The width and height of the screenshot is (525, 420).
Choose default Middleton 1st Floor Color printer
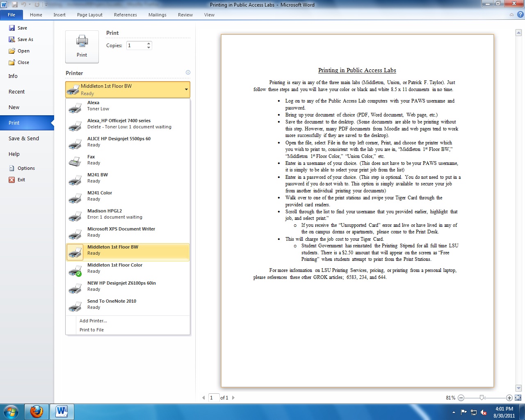pyautogui.click(x=128, y=268)
